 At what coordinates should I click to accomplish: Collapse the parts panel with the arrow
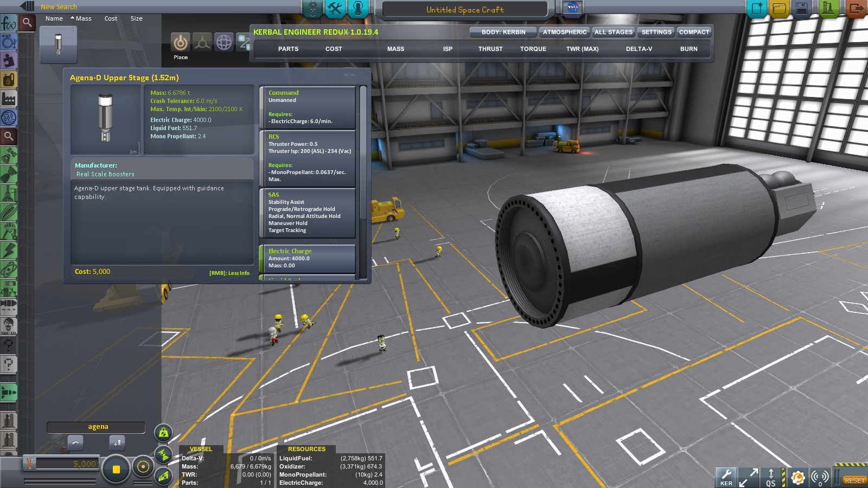tap(27, 7)
